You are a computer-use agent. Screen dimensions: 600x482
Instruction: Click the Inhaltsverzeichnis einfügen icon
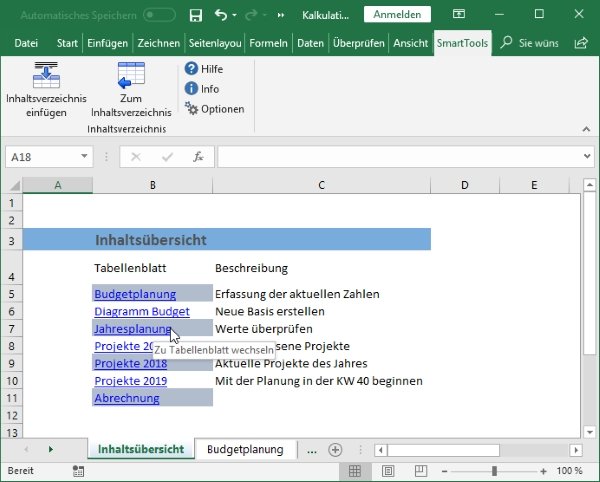(x=46, y=76)
